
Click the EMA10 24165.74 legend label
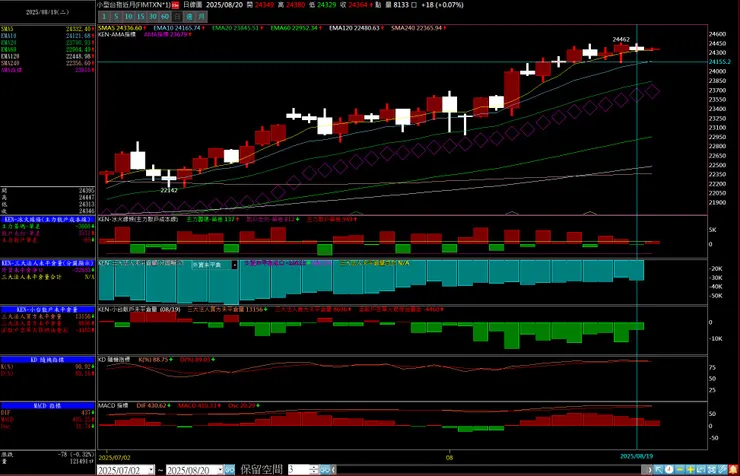coord(179,28)
